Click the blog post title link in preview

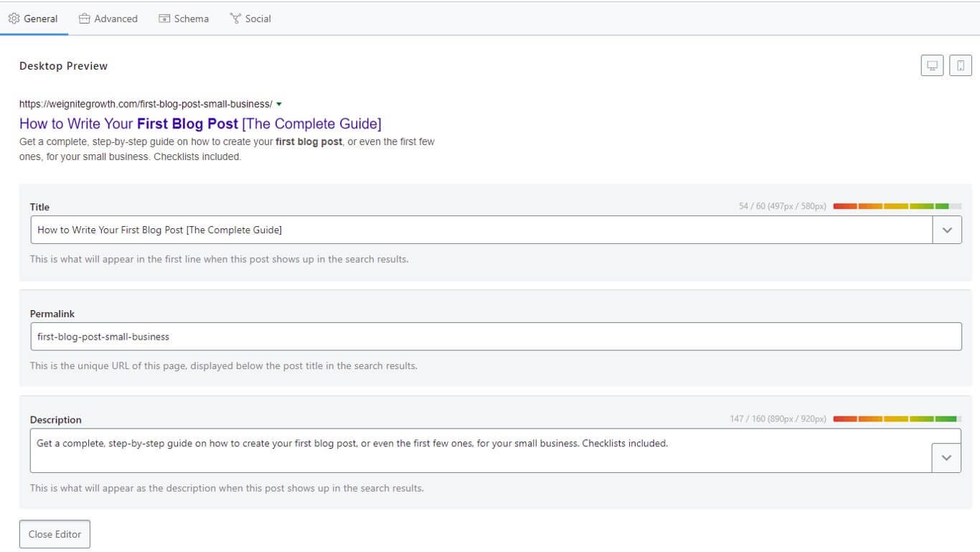point(200,123)
